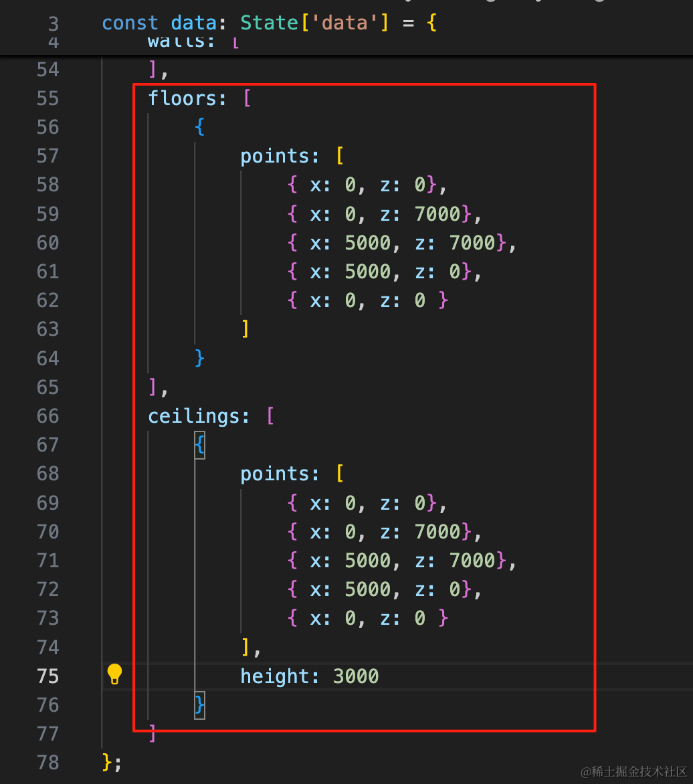Click x value 5000 on line 72
The width and height of the screenshot is (693, 784).
[x=368, y=589]
